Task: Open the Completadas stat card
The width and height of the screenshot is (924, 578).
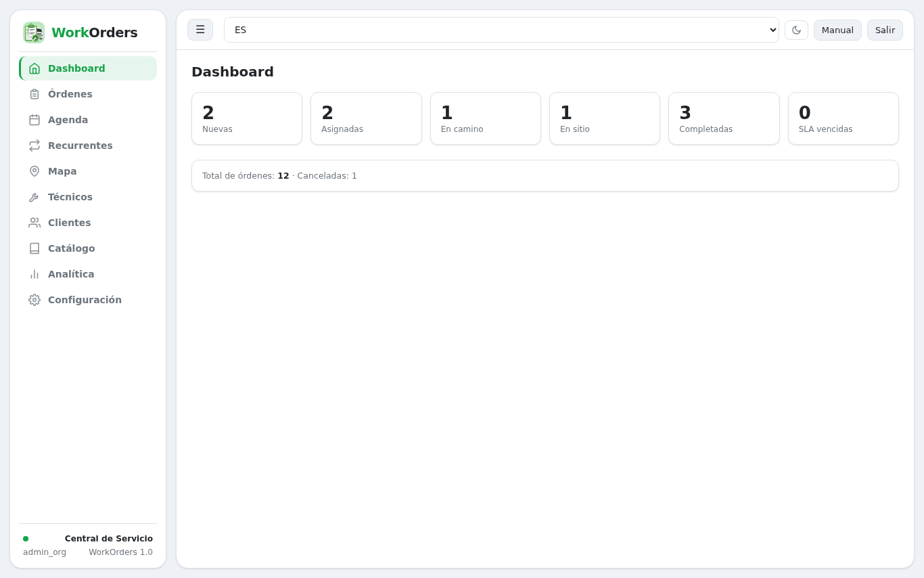Action: pos(724,118)
